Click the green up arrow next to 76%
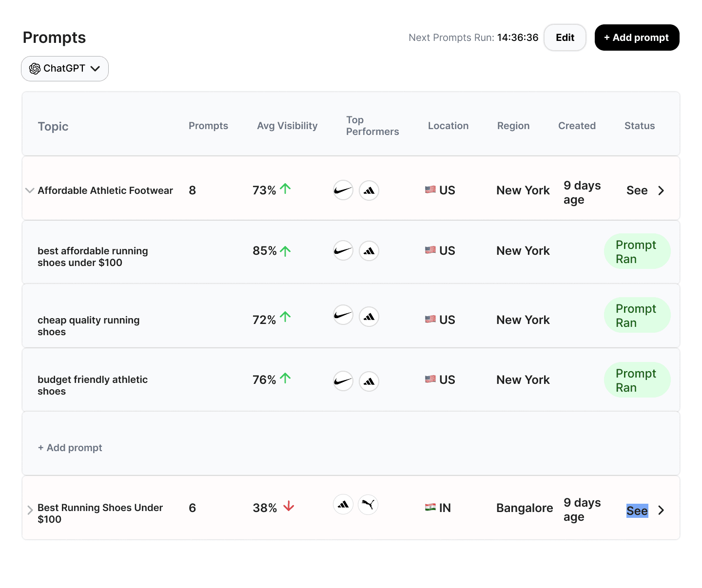This screenshot has height=588, width=702. click(286, 378)
